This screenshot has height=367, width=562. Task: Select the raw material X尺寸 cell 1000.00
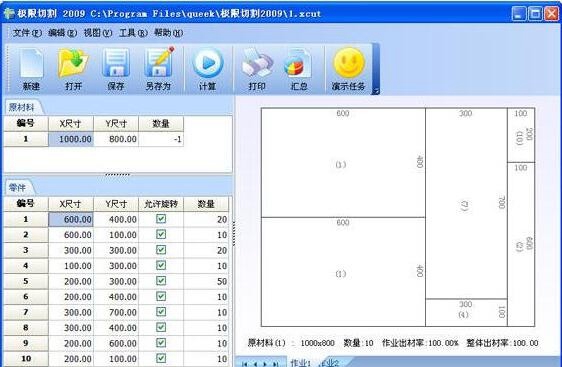71,139
